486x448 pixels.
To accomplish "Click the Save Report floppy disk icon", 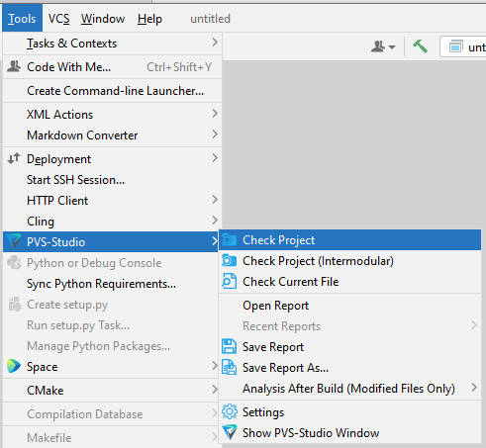I will point(229,347).
